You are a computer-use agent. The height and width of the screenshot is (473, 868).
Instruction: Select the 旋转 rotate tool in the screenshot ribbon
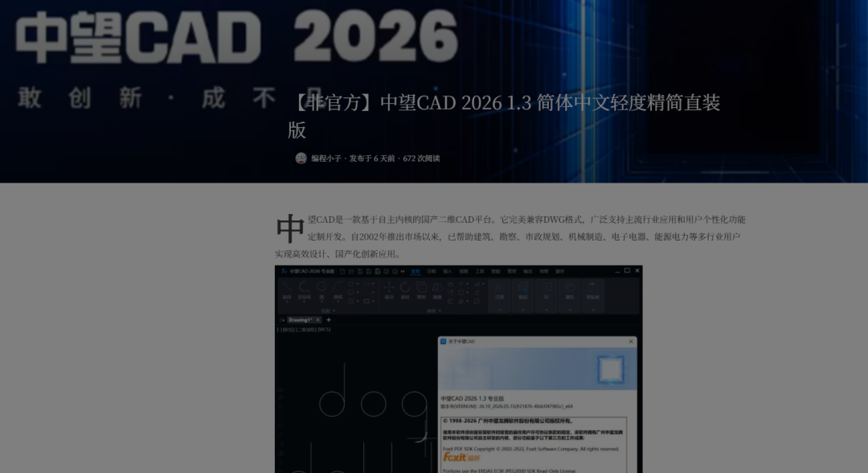[x=405, y=290]
